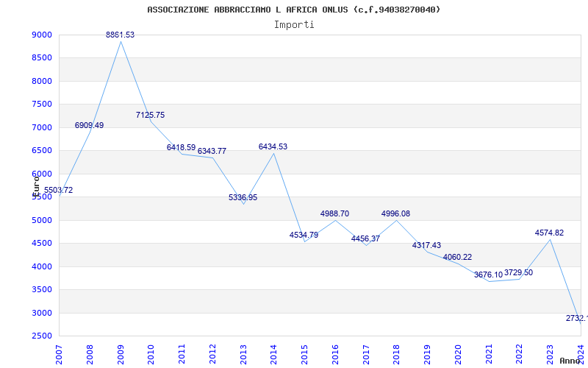Select the data label 3729.50

coord(519,272)
